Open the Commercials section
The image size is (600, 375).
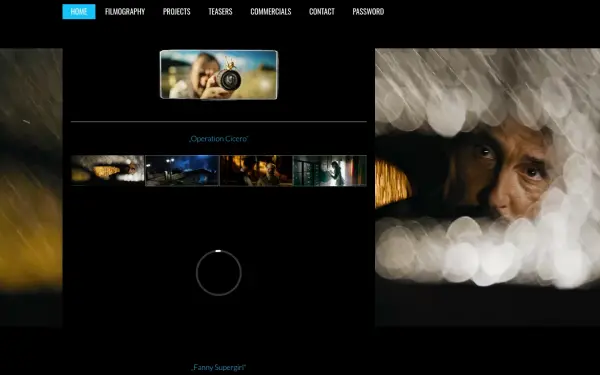271,11
